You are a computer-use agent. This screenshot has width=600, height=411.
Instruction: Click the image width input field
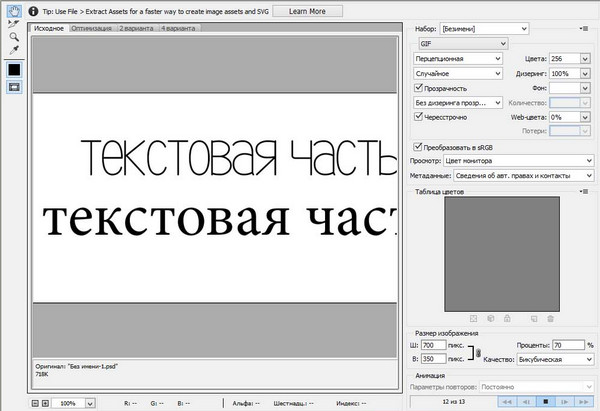click(433, 345)
